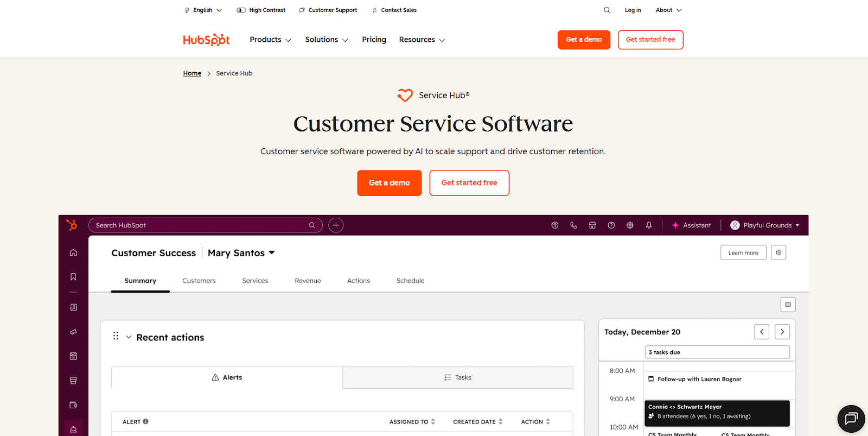Click the HubSpot logo in the header
The image size is (868, 436).
(206, 40)
